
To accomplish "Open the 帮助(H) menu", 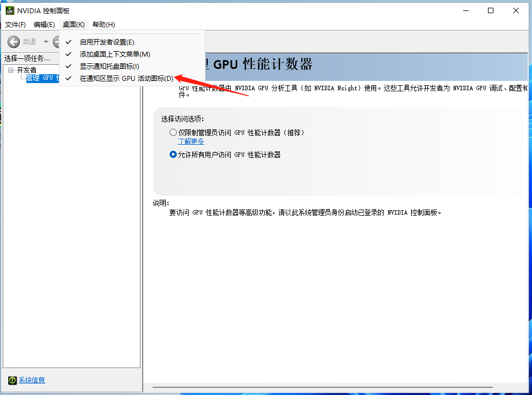I will point(104,24).
